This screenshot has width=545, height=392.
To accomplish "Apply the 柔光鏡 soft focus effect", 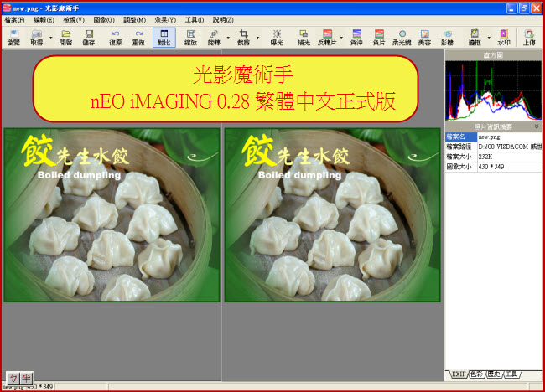I will coord(402,37).
